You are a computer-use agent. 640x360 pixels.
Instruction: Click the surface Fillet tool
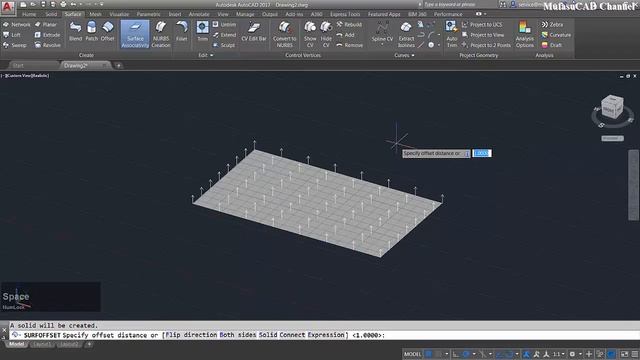(x=182, y=31)
